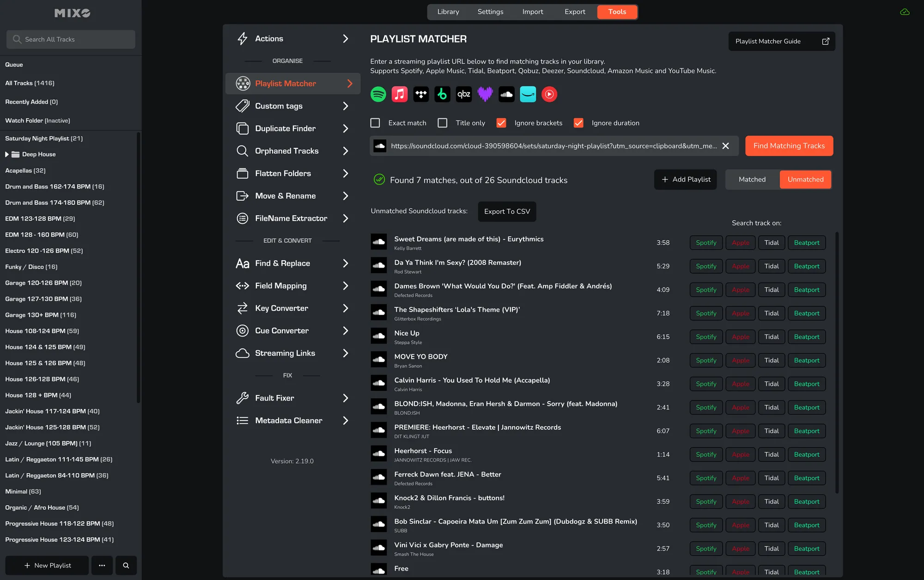924x580 pixels.
Task: Switch to the Library tab
Action: click(x=448, y=12)
